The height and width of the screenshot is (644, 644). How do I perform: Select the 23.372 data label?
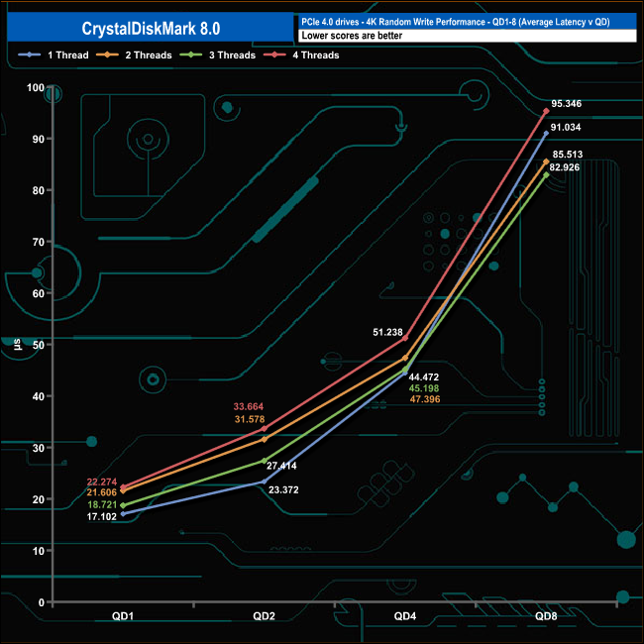click(283, 490)
